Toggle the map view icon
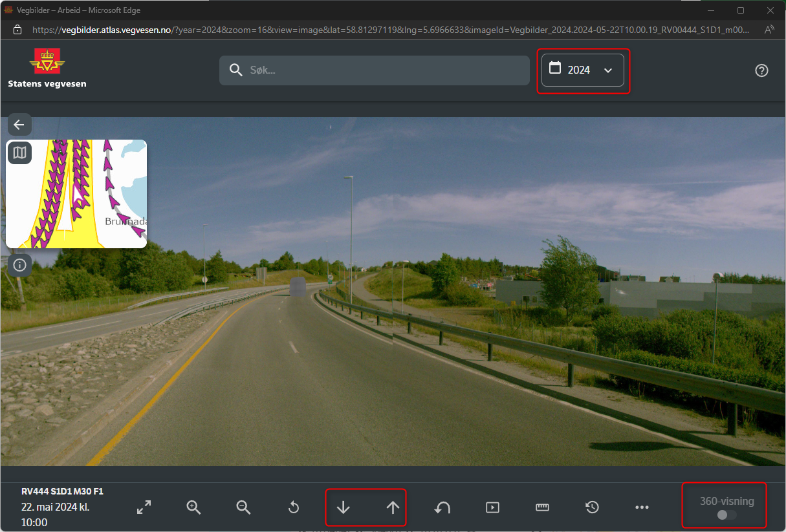This screenshot has width=786, height=532. pos(20,153)
